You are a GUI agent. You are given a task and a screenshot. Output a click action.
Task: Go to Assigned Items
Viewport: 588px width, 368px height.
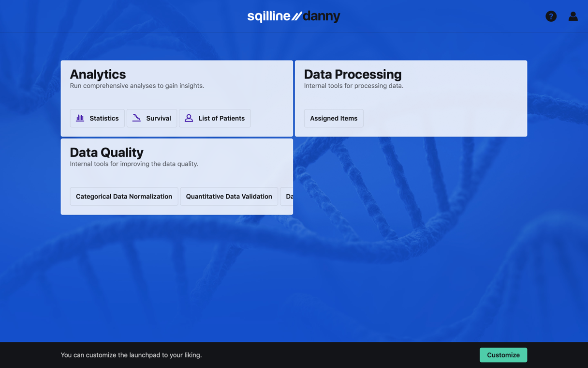(334, 118)
